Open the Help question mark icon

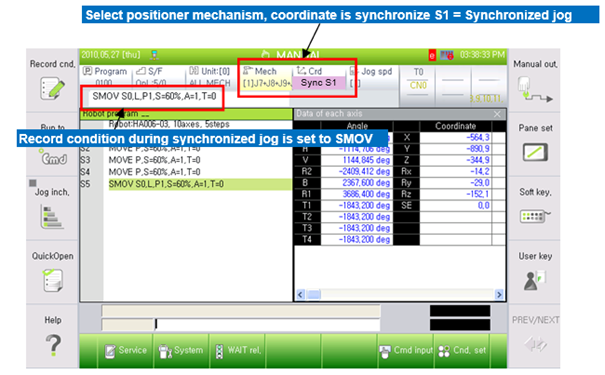pyautogui.click(x=53, y=345)
